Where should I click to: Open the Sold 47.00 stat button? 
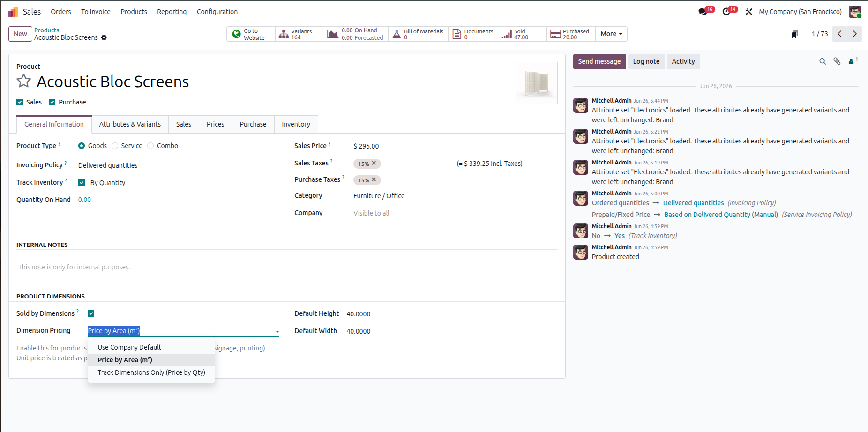click(522, 34)
